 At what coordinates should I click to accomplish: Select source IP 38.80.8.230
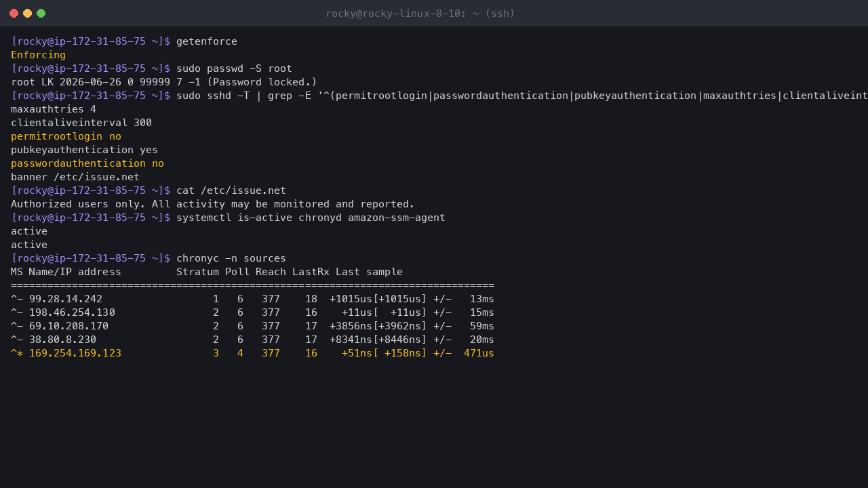point(63,340)
